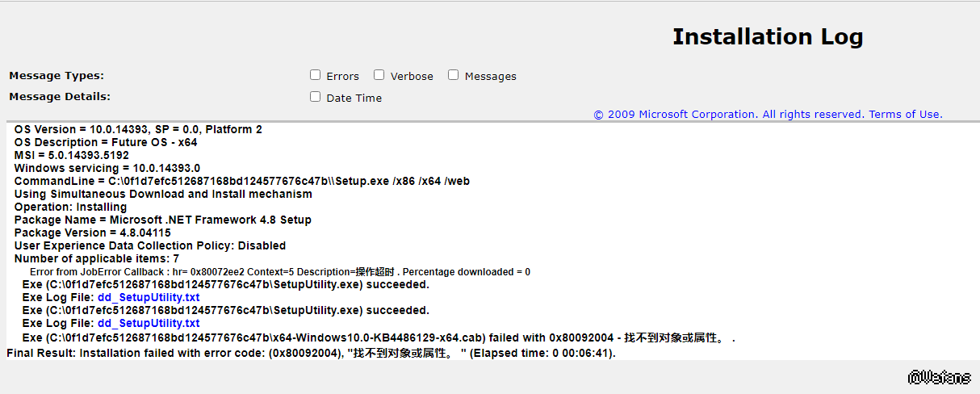Screen dimensions: 980x394
Task: Enable the Errors checkbox
Action: coord(316,75)
